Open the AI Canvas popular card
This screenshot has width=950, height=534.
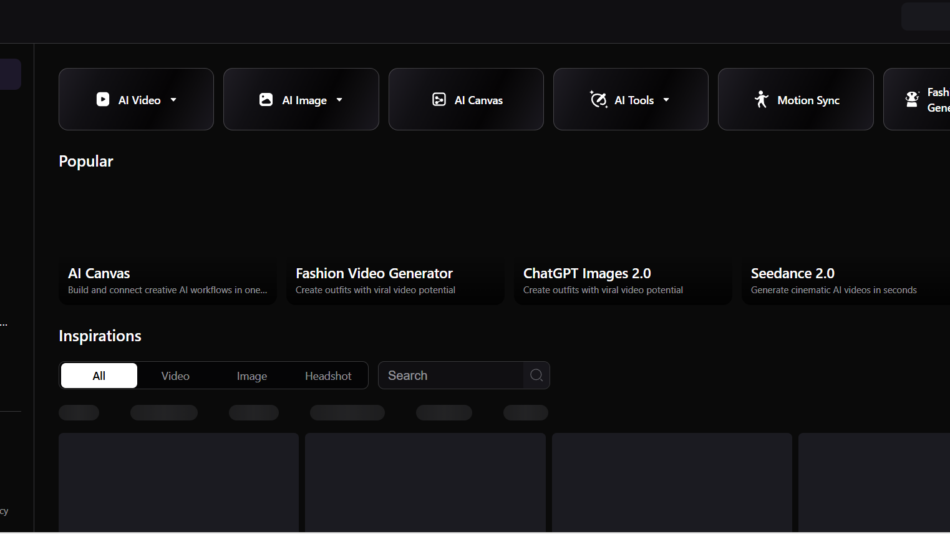[x=168, y=242]
